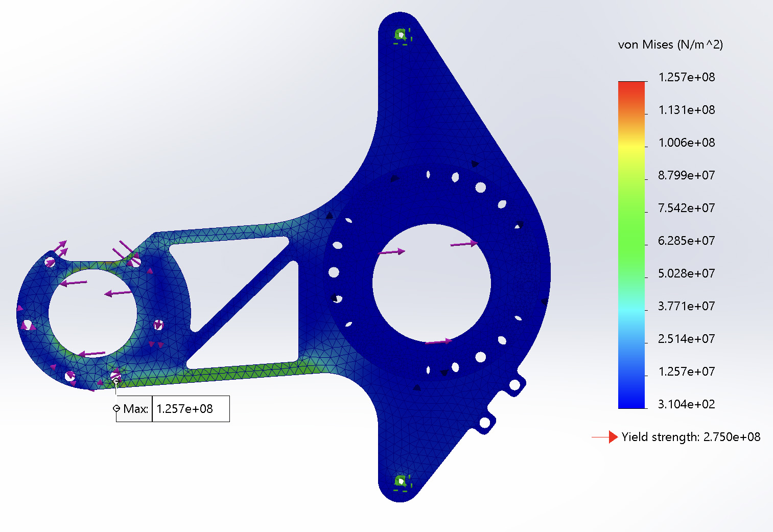Click the 6.285e+07 legend label
The width and height of the screenshot is (773, 532).
click(686, 241)
